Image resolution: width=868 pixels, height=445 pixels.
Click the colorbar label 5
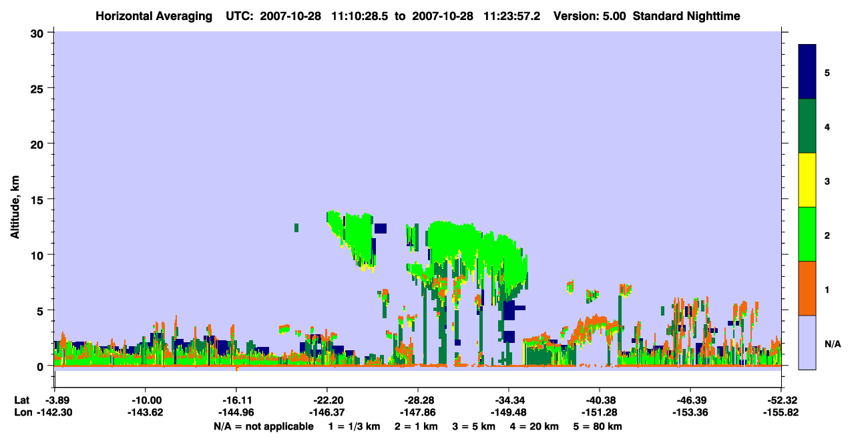pos(827,73)
